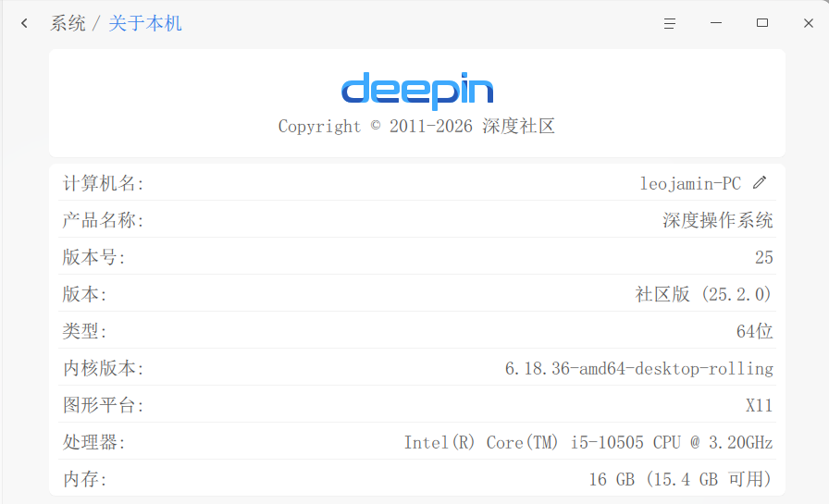Click the 类型 label
829x504 pixels.
click(84, 331)
